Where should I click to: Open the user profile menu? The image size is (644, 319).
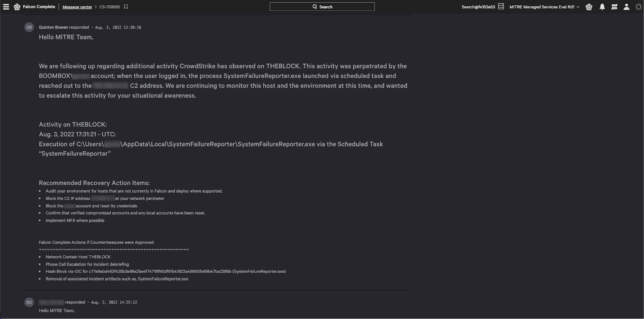click(x=626, y=7)
